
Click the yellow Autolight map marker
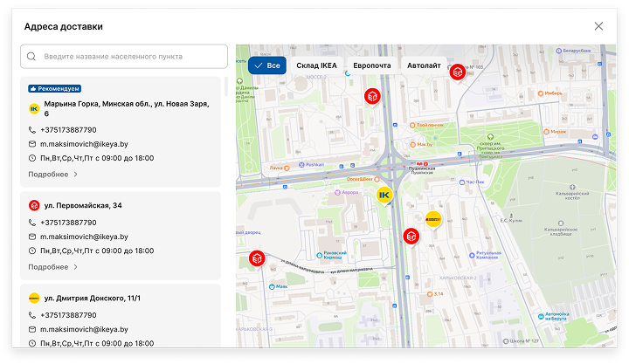pyautogui.click(x=433, y=220)
